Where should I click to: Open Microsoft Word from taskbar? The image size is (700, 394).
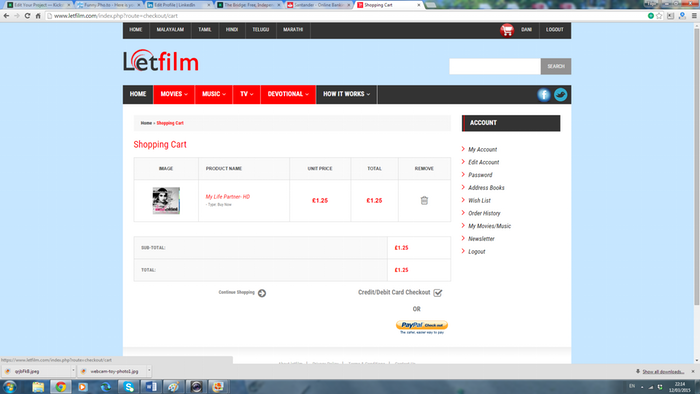coord(151,386)
